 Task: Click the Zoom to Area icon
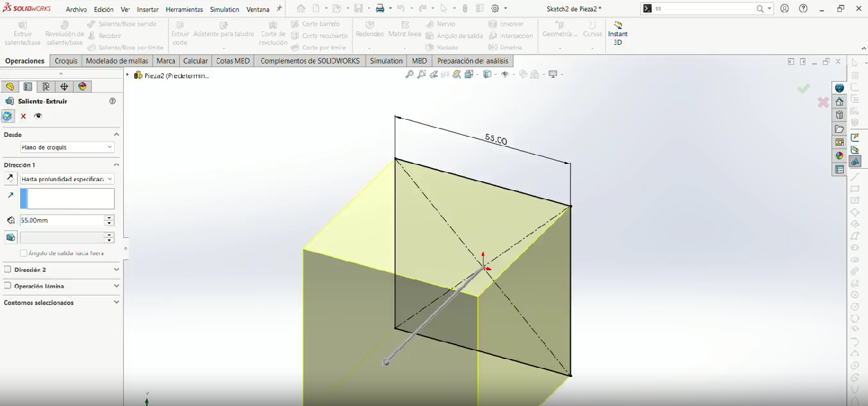[x=422, y=74]
